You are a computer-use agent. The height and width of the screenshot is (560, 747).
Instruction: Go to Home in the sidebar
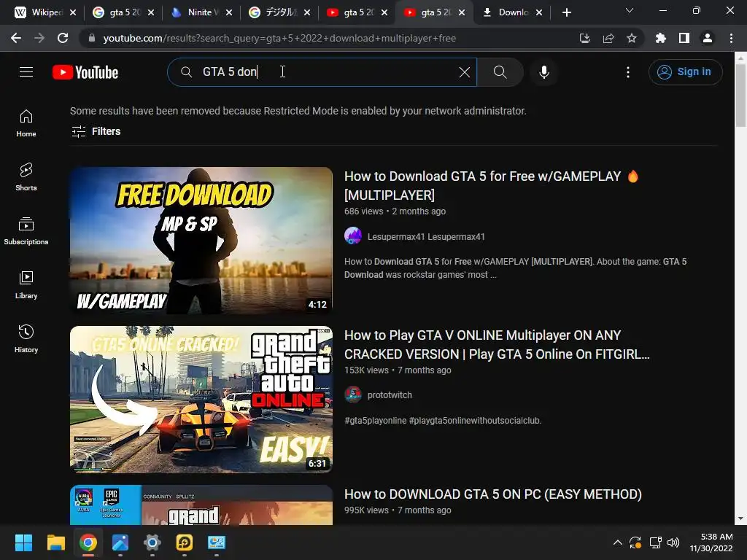tap(26, 123)
